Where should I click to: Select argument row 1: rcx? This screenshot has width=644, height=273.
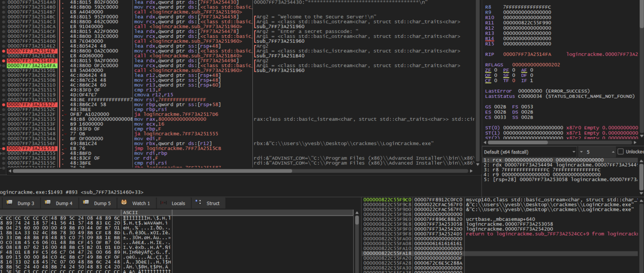[x=560, y=160]
